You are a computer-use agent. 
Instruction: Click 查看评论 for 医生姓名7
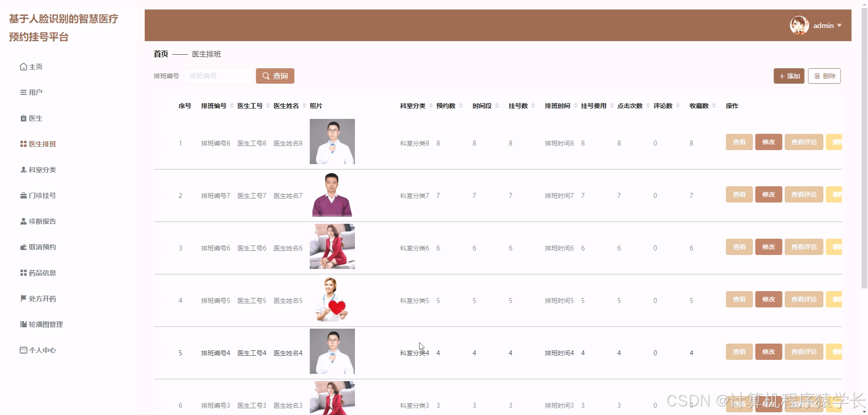(803, 194)
